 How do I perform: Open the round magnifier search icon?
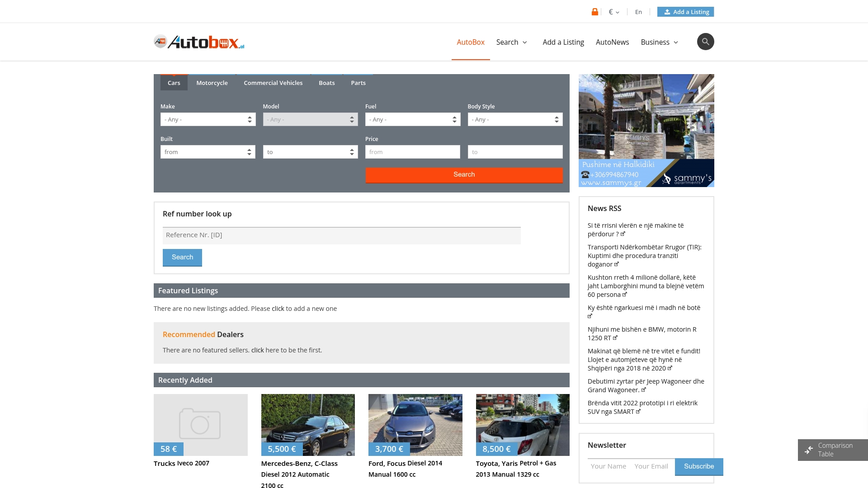tap(705, 42)
